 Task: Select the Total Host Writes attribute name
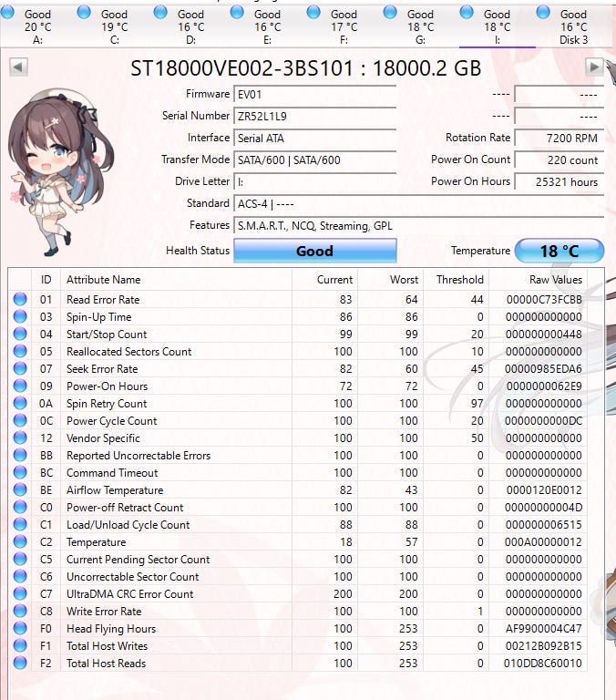pyautogui.click(x=108, y=646)
